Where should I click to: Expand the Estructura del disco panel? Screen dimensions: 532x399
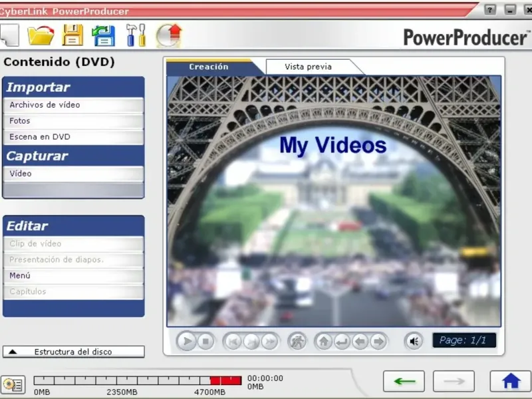[x=74, y=352]
